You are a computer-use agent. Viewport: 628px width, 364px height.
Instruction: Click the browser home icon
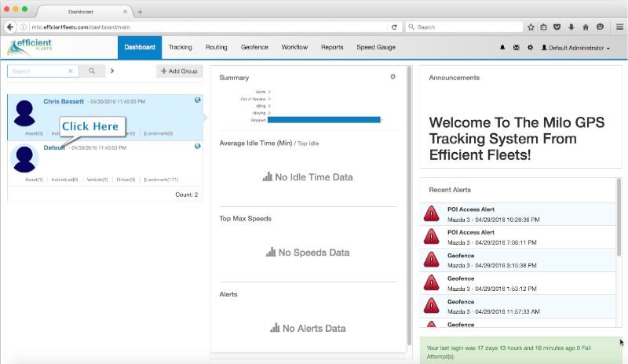point(586,27)
